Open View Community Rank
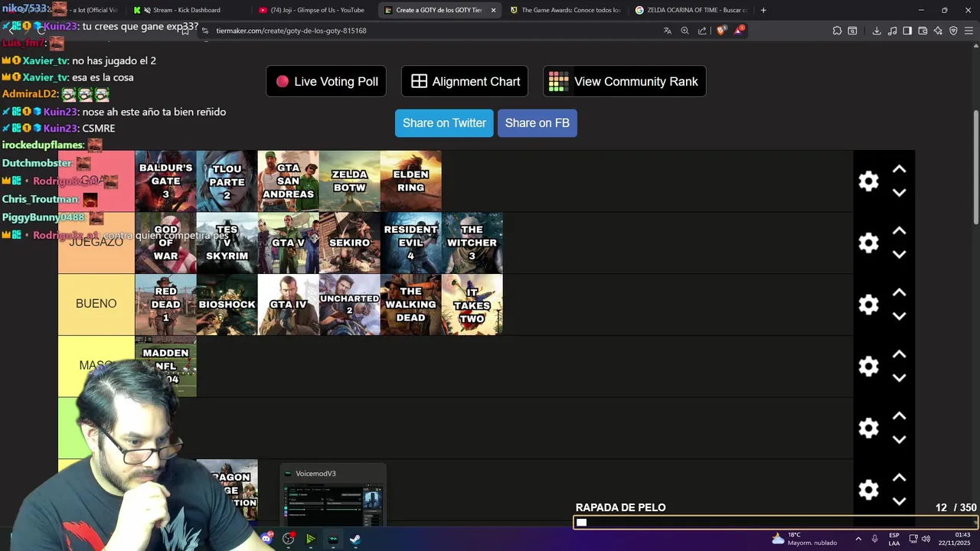The image size is (980, 551). (x=625, y=81)
